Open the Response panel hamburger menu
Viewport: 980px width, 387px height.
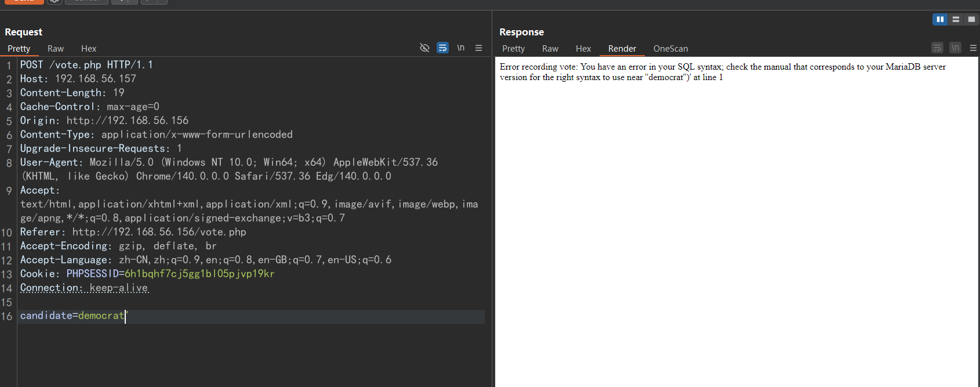click(973, 48)
